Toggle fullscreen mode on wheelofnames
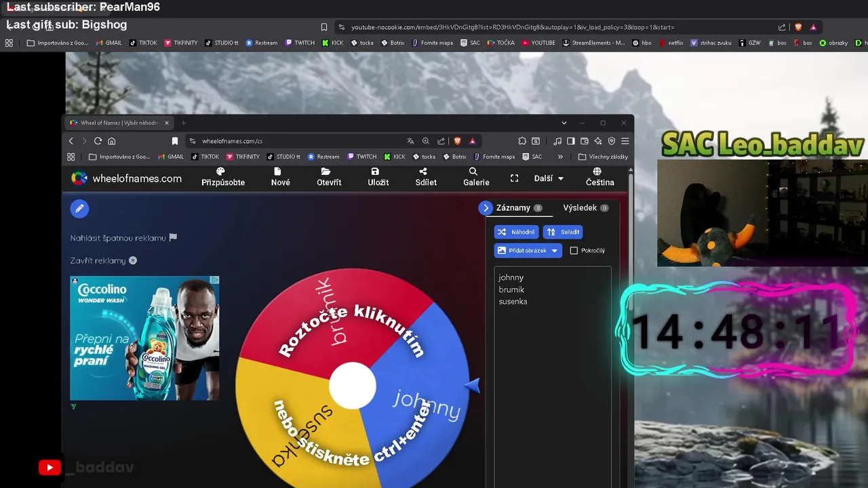Viewport: 868px width, 488px height. [x=514, y=178]
